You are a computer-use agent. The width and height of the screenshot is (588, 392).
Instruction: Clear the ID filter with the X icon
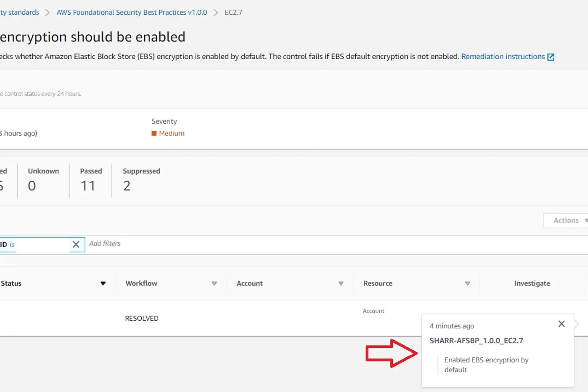(x=76, y=245)
